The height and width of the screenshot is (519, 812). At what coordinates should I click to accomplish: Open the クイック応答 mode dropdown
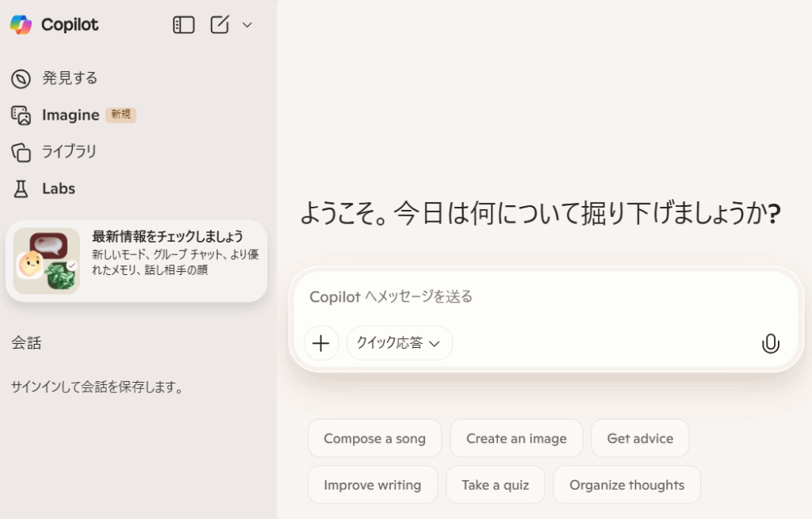pyautogui.click(x=399, y=343)
